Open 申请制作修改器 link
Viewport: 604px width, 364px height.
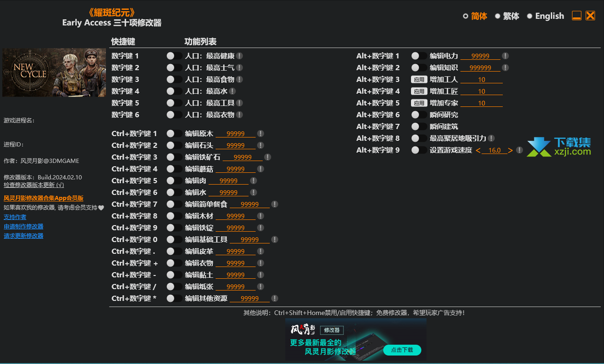click(24, 226)
